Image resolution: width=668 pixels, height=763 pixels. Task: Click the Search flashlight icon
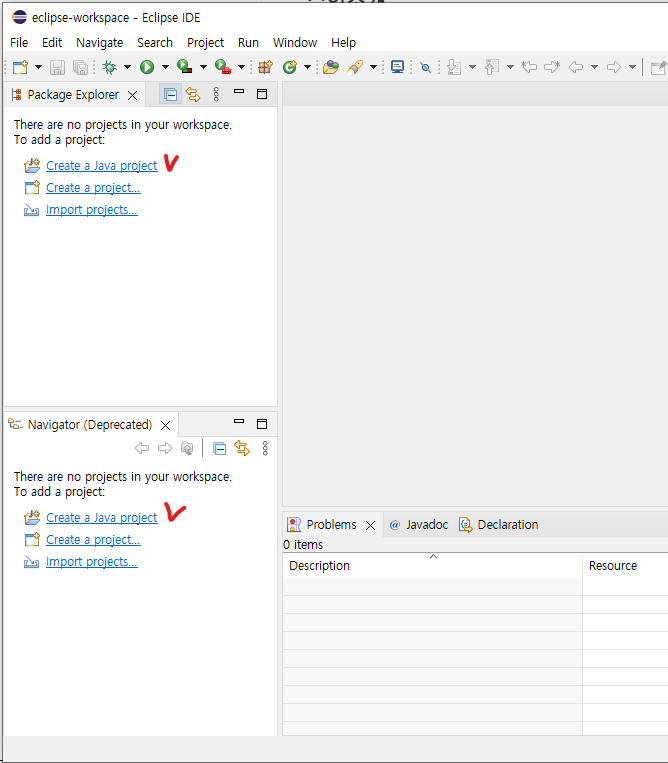(x=355, y=67)
